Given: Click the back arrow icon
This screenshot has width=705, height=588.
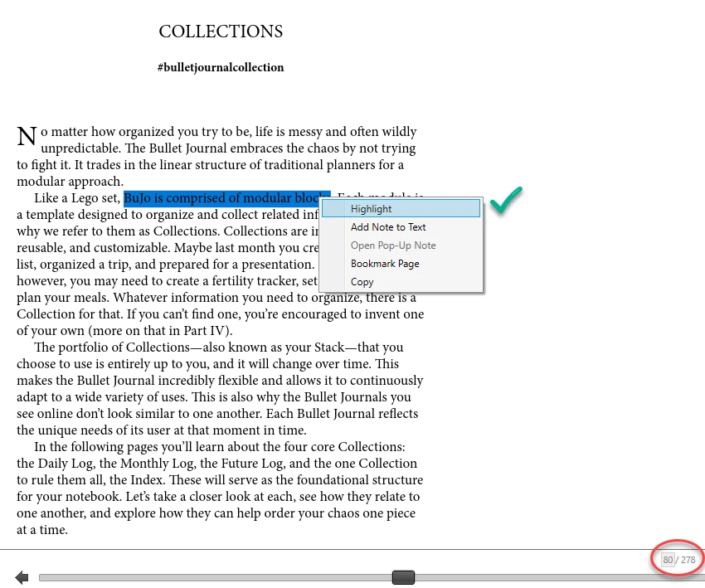Looking at the screenshot, I should click(22, 577).
